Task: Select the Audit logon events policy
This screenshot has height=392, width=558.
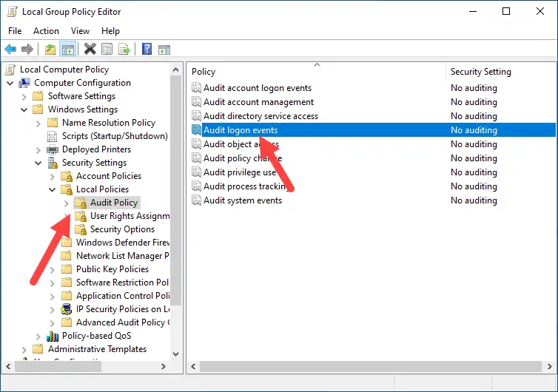Action: 373,130
